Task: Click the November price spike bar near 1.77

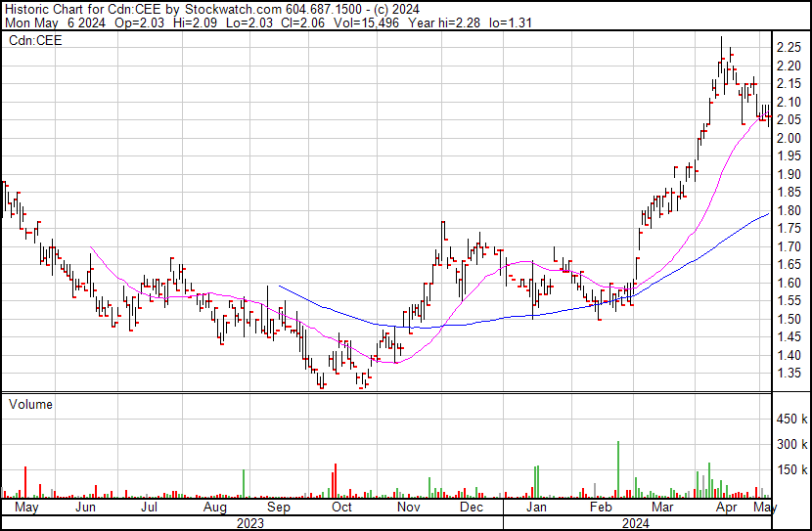Action: click(443, 243)
